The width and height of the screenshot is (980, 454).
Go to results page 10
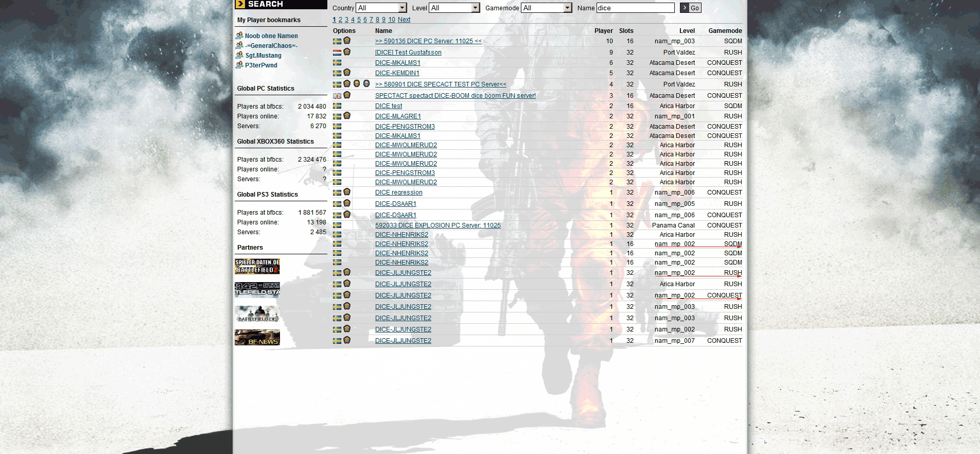[392, 20]
